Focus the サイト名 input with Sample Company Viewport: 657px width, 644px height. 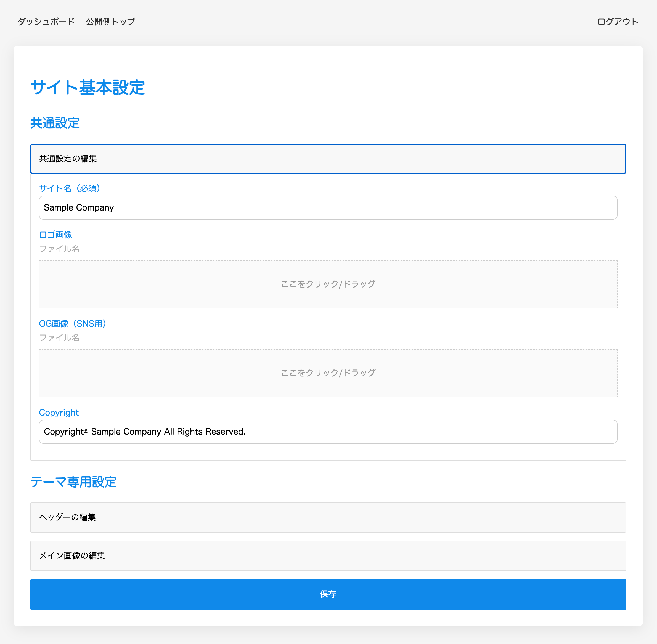(x=328, y=208)
